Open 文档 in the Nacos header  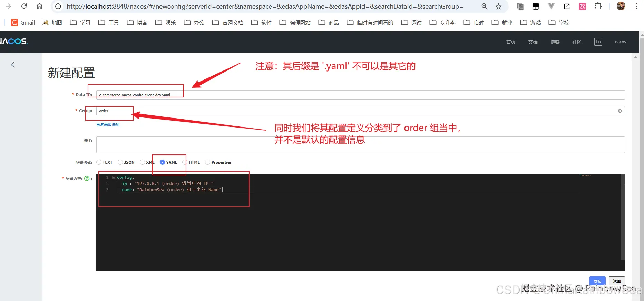533,42
